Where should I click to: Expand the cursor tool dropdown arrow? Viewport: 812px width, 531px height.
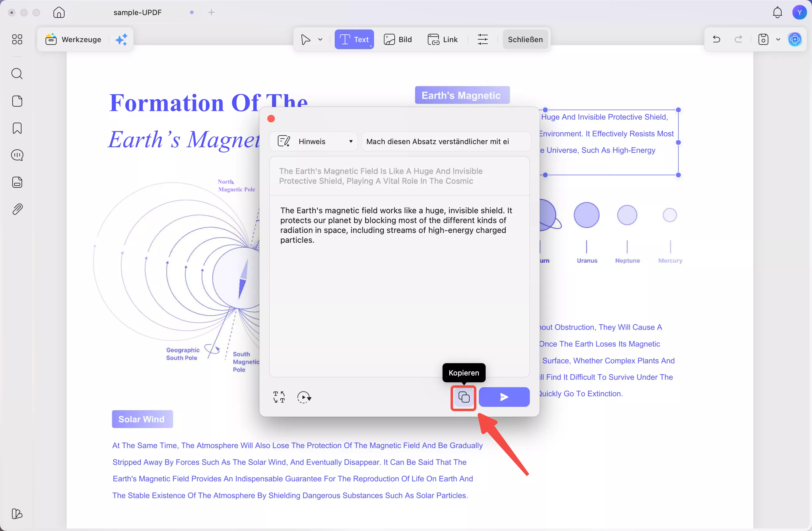[x=320, y=40]
